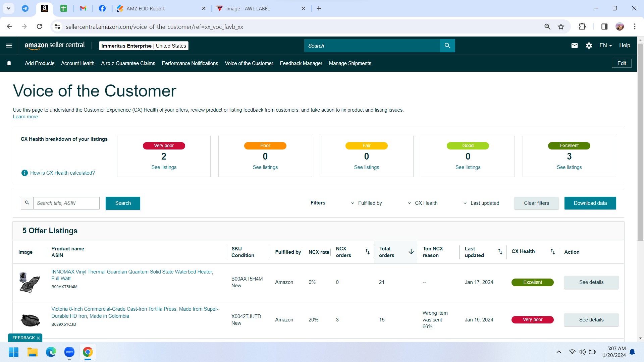644x362 pixels.
Task: Open browser extensions puzzle icon
Action: pos(582,26)
